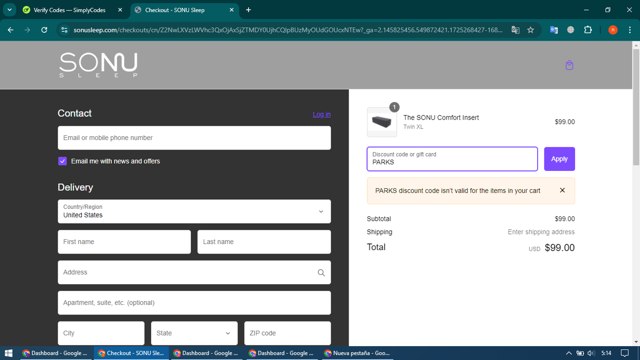Open the browser extensions puzzle icon
Viewport: 640px width, 360px height.
(x=588, y=30)
